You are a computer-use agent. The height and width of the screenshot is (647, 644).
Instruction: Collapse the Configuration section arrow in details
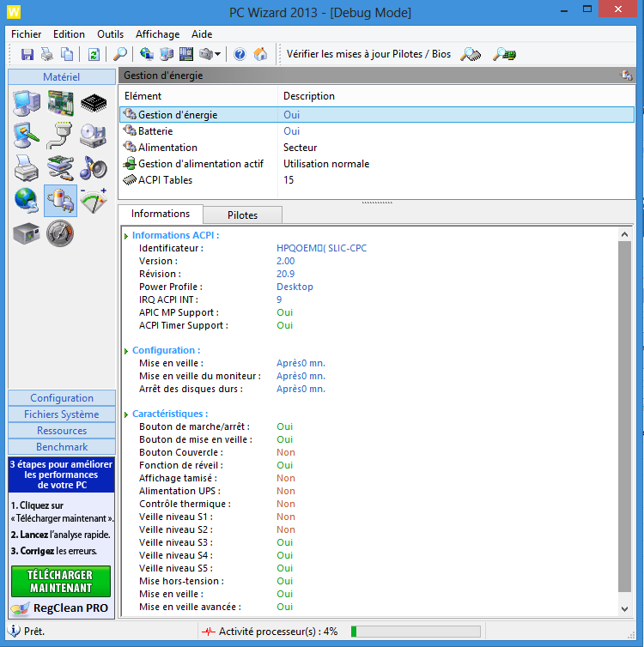pyautogui.click(x=126, y=352)
